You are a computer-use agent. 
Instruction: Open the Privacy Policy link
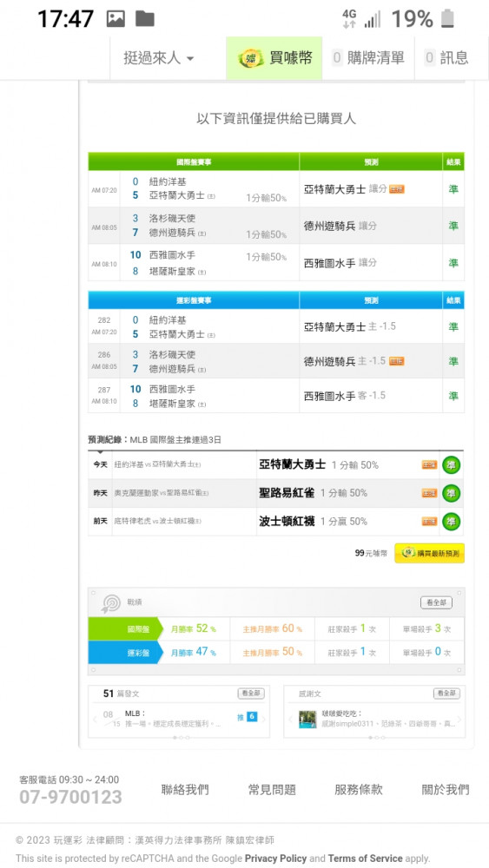pyautogui.click(x=276, y=858)
